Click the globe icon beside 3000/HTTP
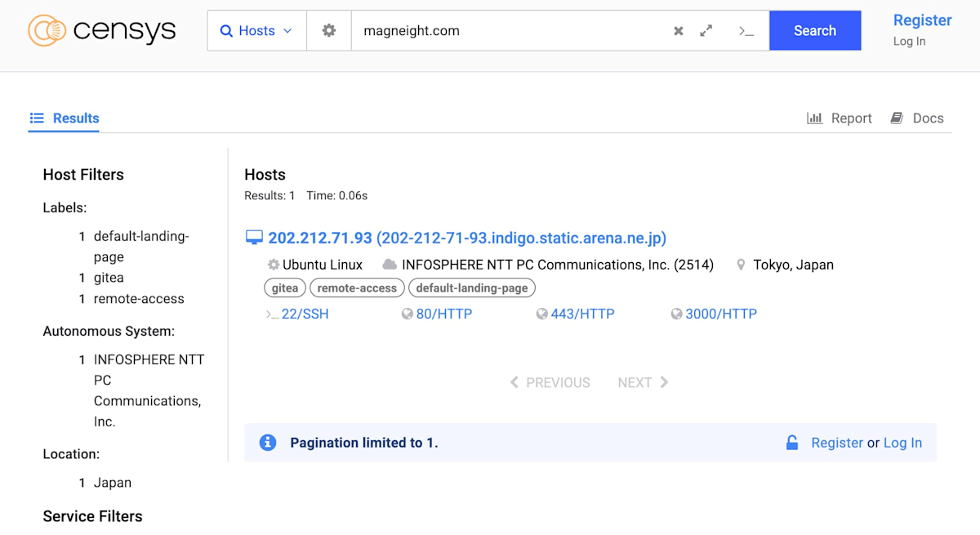Screen dimensions: 980x535 (x=676, y=314)
